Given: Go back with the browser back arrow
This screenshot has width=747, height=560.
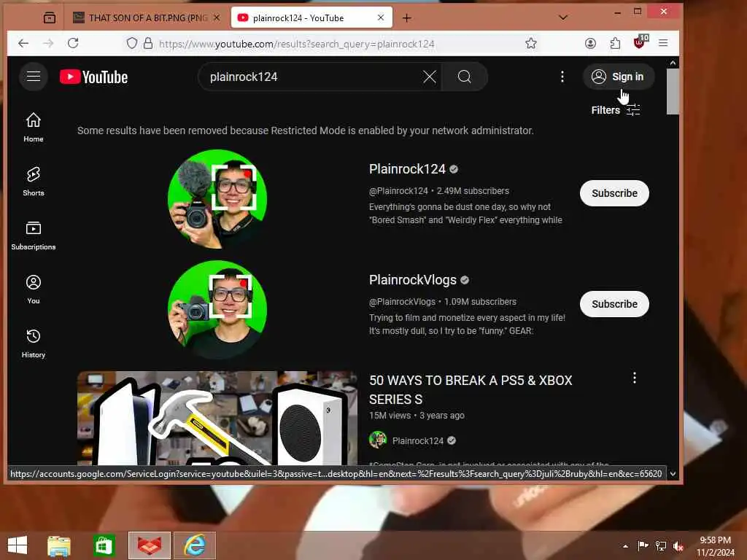Looking at the screenshot, I should pos(23,43).
